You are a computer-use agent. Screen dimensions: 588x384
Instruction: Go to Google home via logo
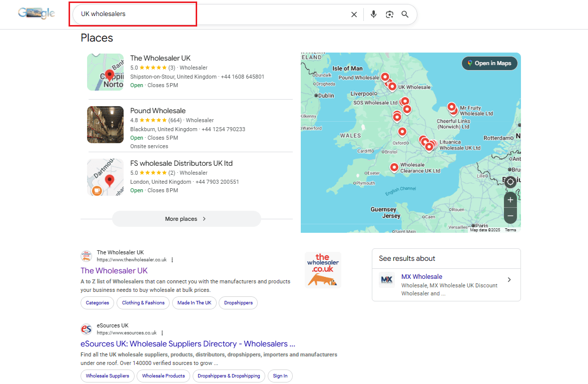37,14
